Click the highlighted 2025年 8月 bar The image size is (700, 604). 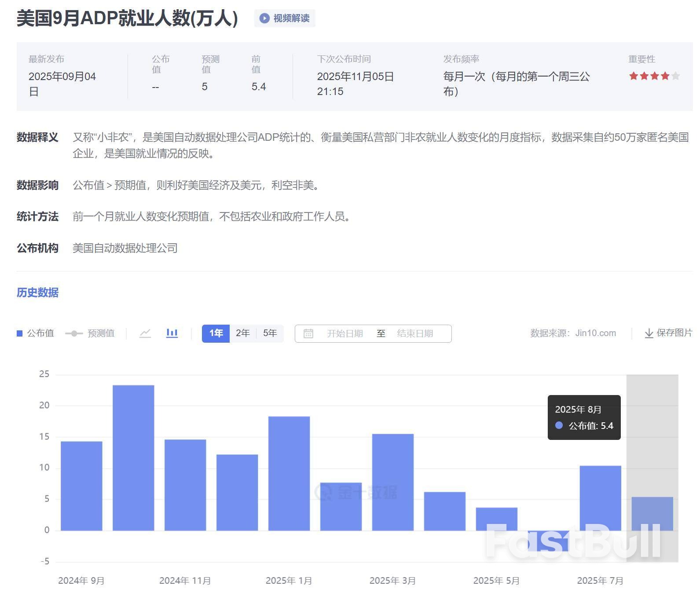point(652,513)
